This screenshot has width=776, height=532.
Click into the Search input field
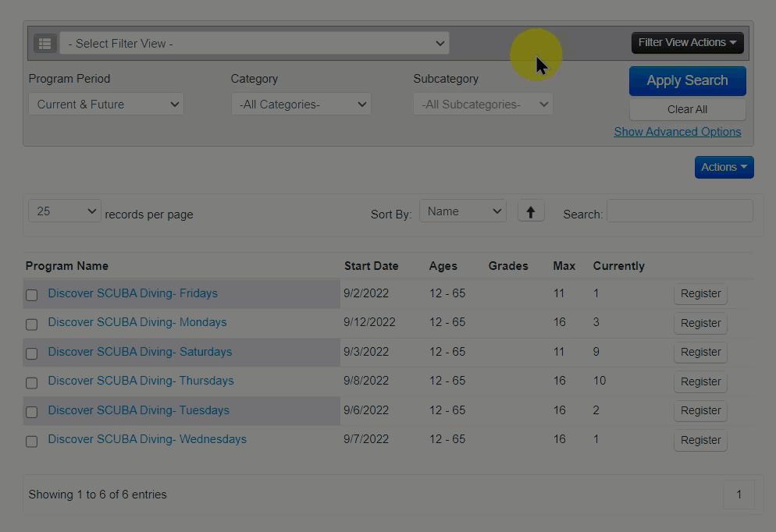click(679, 211)
